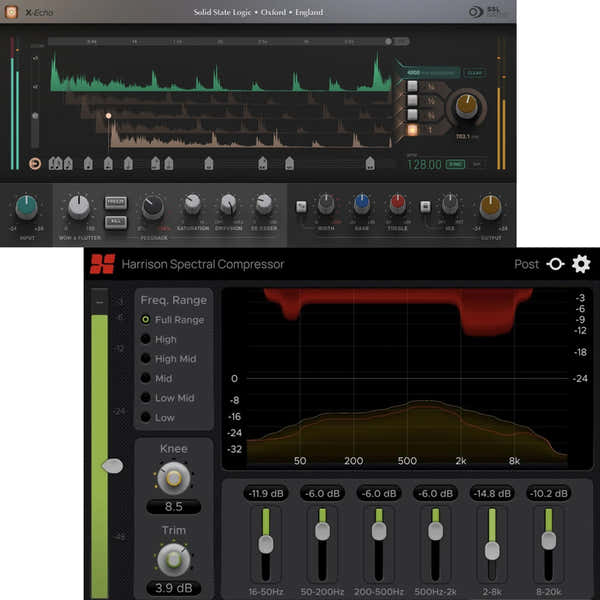Click the zoom slider handle on the timeline ruler
The image size is (600, 600).
[388, 41]
